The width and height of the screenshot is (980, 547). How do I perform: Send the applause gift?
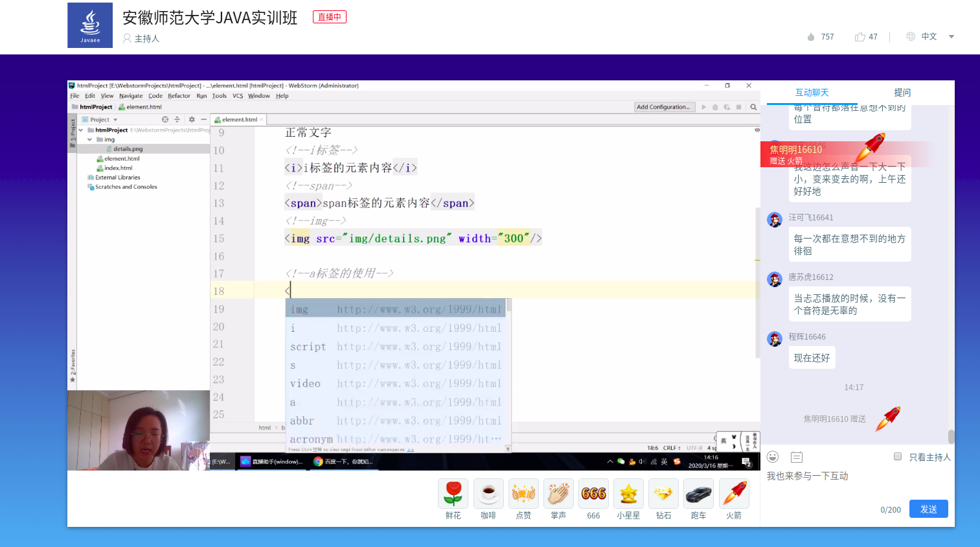coord(558,494)
